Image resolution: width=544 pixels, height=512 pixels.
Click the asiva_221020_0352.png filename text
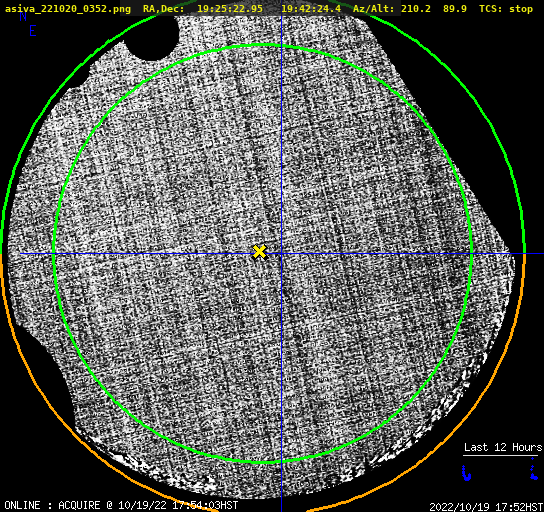click(68, 9)
